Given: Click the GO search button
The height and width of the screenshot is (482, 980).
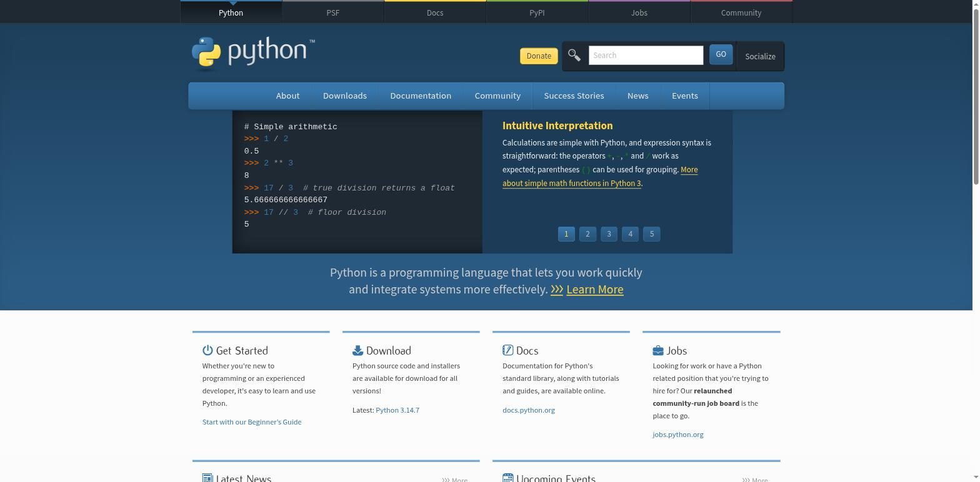Looking at the screenshot, I should (x=721, y=54).
